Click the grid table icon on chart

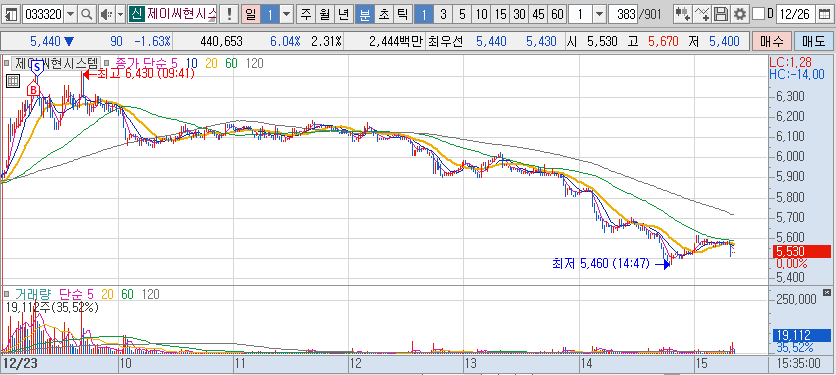13,82
